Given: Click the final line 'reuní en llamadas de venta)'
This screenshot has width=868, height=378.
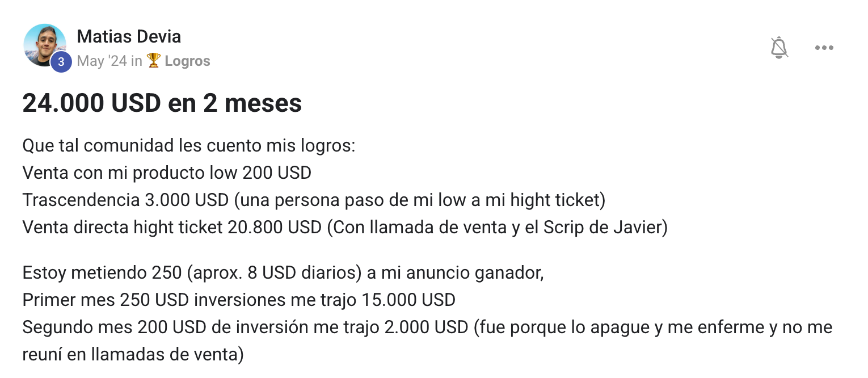Looking at the screenshot, I should 133,354.
